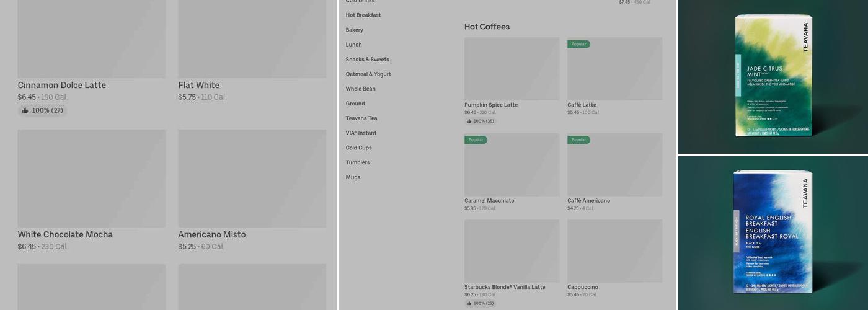Click the Popular badge on Caffè Latte
868x310 pixels.
(578, 44)
